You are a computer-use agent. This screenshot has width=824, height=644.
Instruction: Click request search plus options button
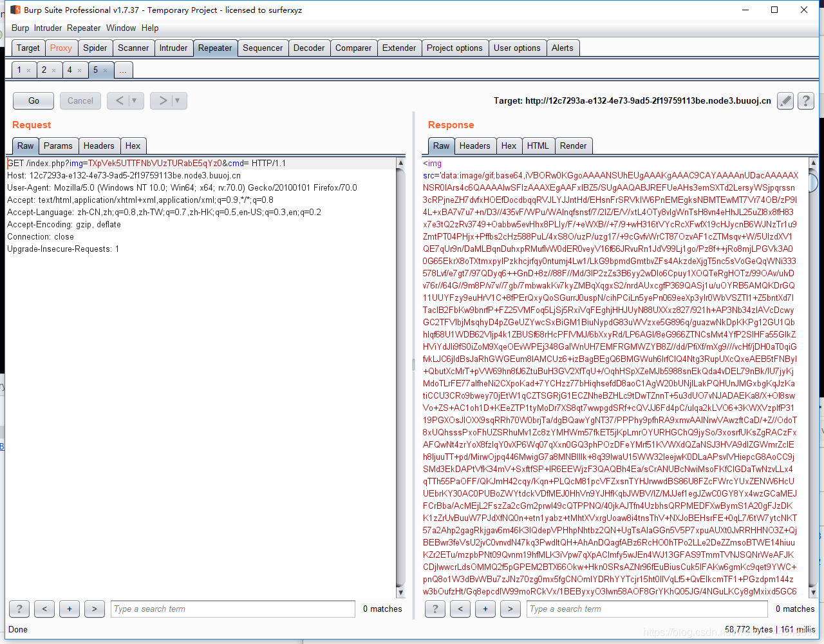70,609
